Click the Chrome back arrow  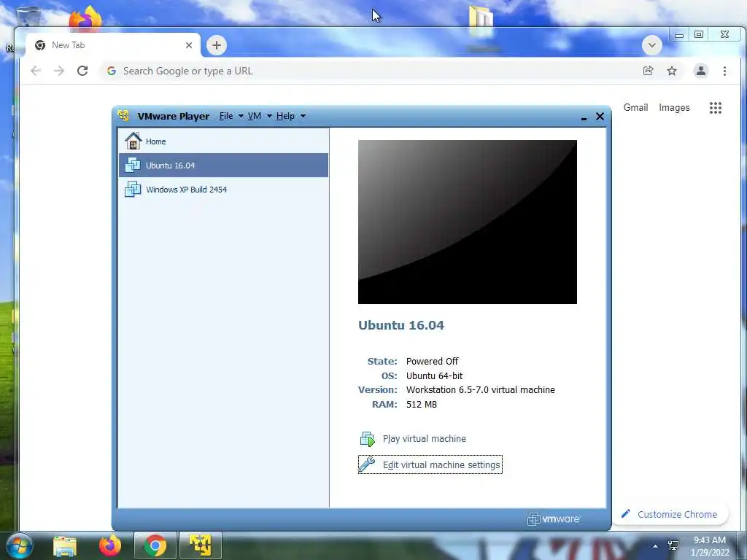[x=36, y=71]
